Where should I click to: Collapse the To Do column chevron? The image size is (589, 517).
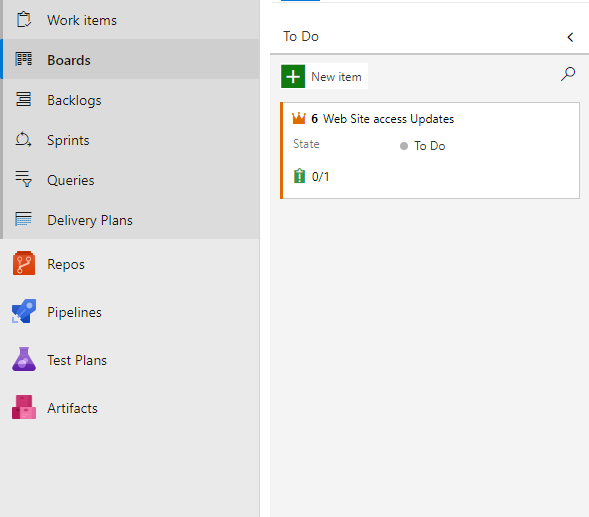pos(570,37)
